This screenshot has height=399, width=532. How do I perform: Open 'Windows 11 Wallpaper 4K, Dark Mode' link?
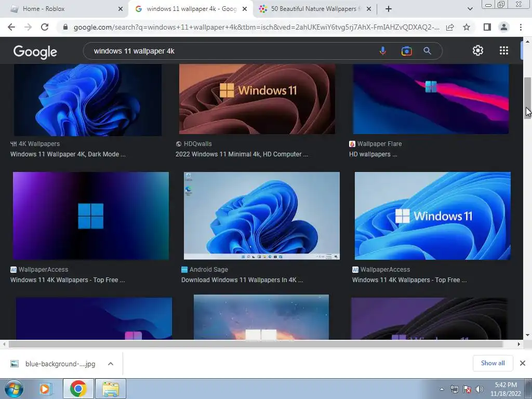point(68,154)
